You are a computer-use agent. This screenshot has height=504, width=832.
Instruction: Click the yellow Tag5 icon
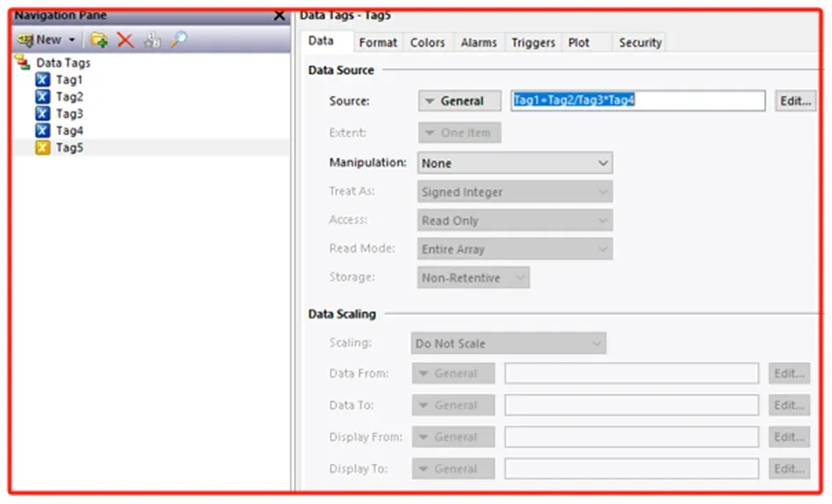pos(42,148)
